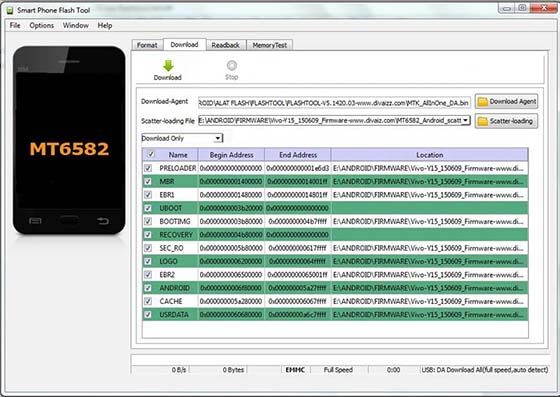Click the empty progress bar above status bar
The image size is (560, 397).
click(340, 360)
